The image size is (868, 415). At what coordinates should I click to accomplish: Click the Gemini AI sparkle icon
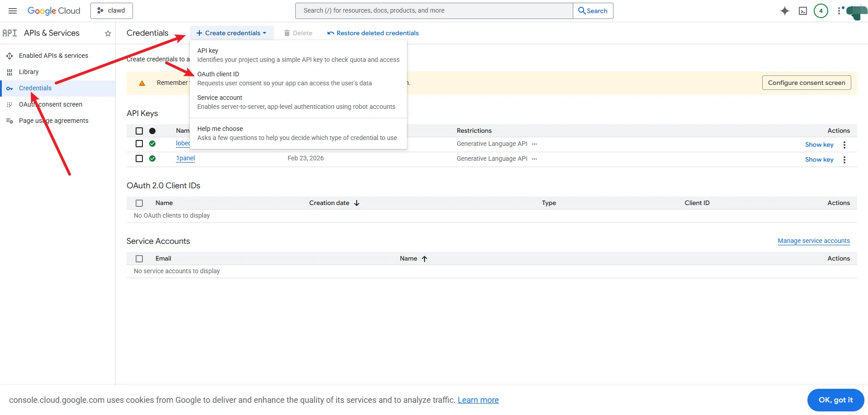pyautogui.click(x=785, y=11)
